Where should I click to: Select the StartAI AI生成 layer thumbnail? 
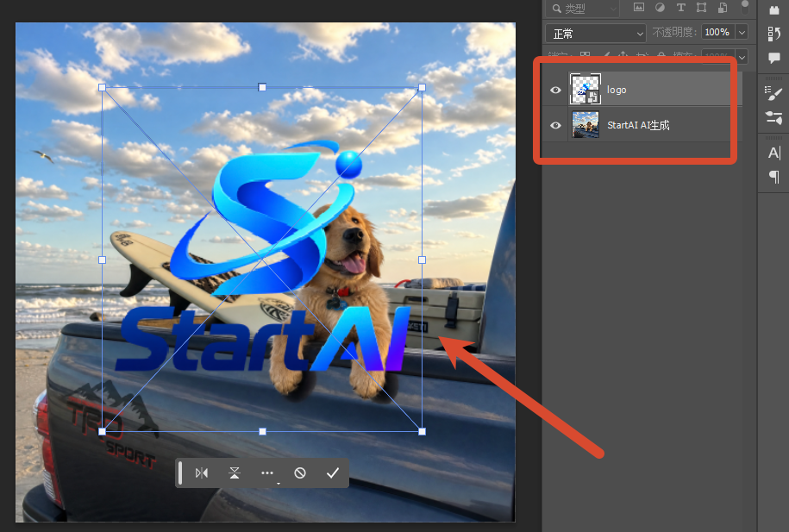click(585, 125)
